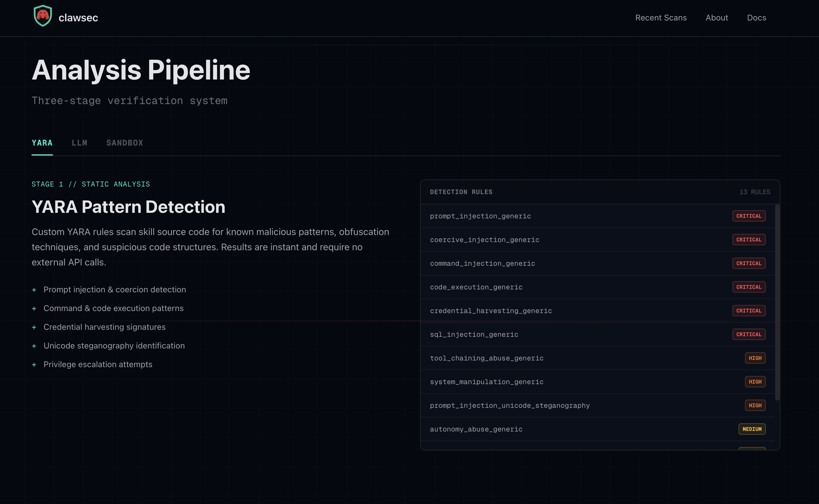Viewport: 819px width, 504px height.
Task: Select the system_manipulation_generic rule
Action: [486, 382]
